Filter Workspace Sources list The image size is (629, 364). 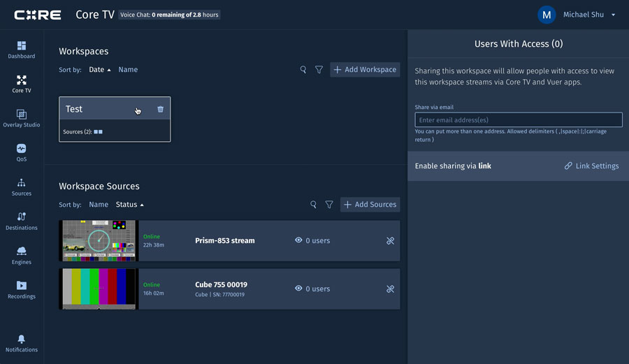click(329, 205)
